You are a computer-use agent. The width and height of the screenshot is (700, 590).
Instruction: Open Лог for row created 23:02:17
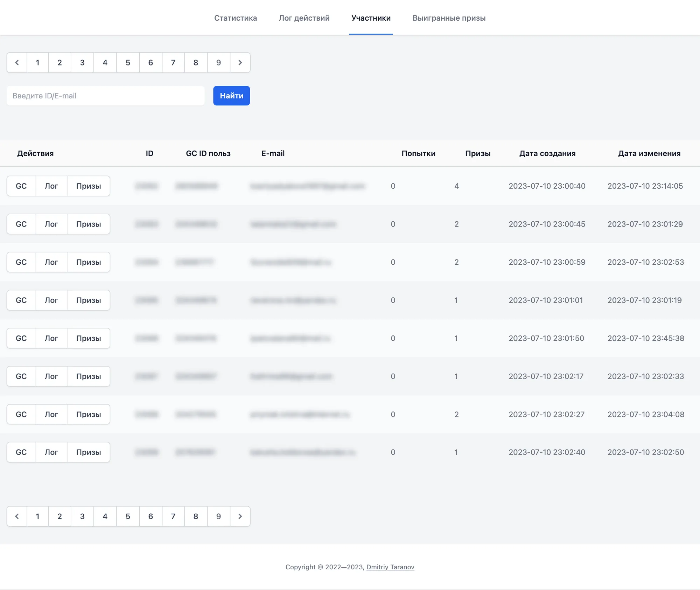pos(51,376)
